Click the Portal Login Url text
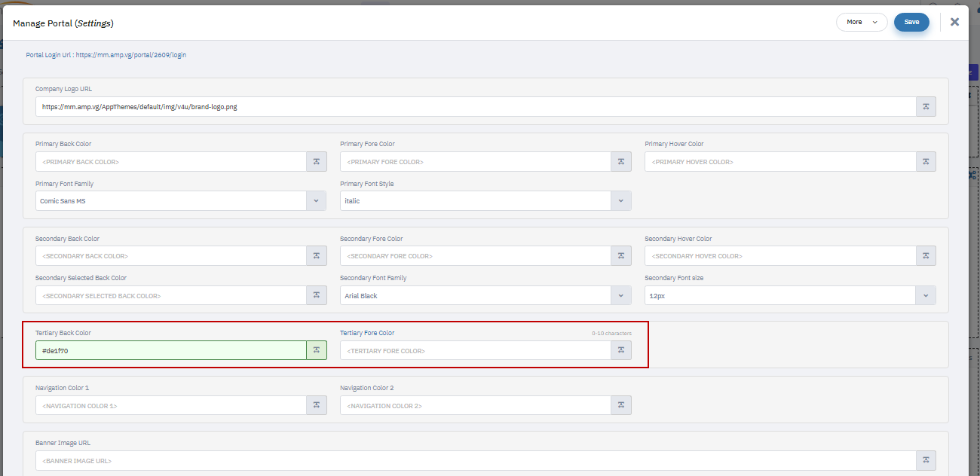This screenshot has height=476, width=980. coord(106,55)
